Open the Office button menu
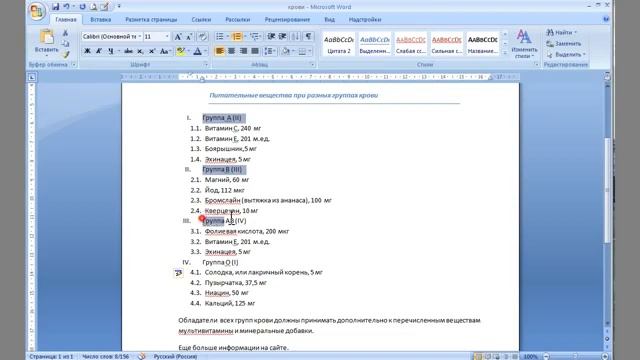 [37, 11]
